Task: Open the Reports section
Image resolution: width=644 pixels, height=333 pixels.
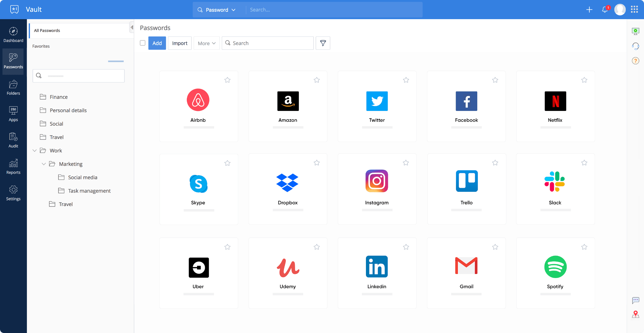Action: pos(13,167)
